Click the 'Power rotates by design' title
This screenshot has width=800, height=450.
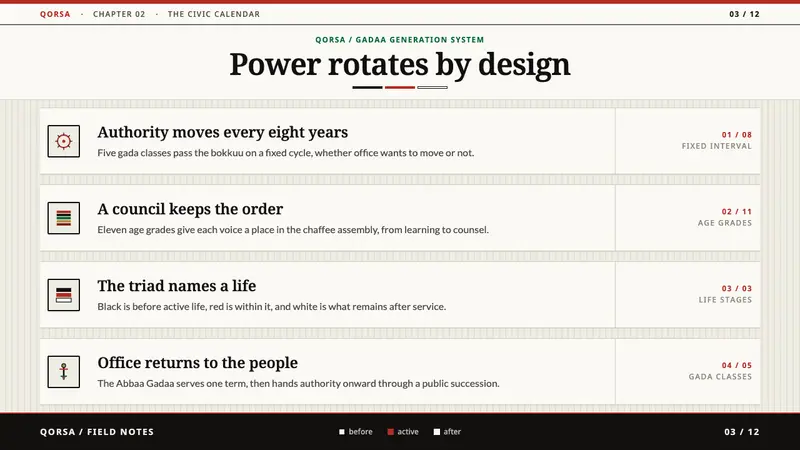(399, 65)
